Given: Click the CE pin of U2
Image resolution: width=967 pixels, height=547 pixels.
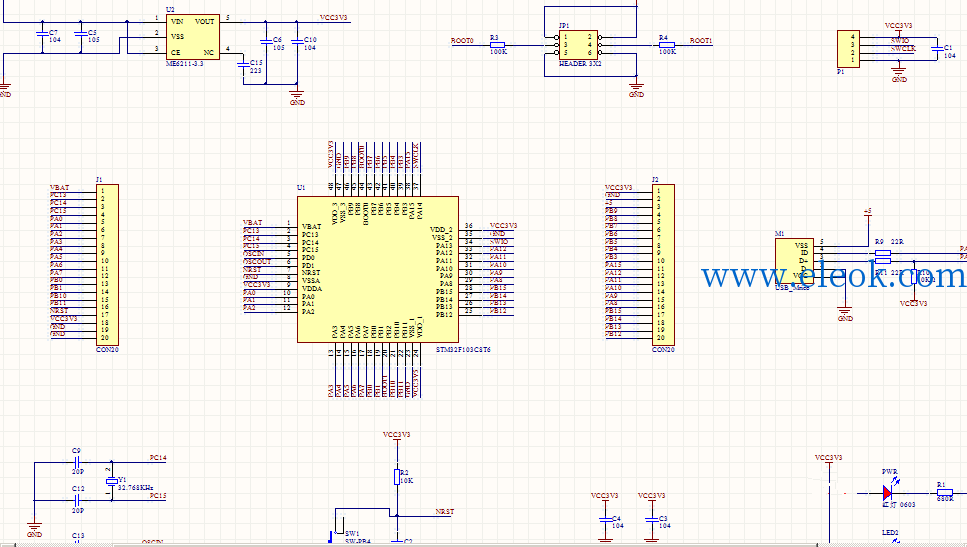Looking at the screenshot, I should 176,52.
